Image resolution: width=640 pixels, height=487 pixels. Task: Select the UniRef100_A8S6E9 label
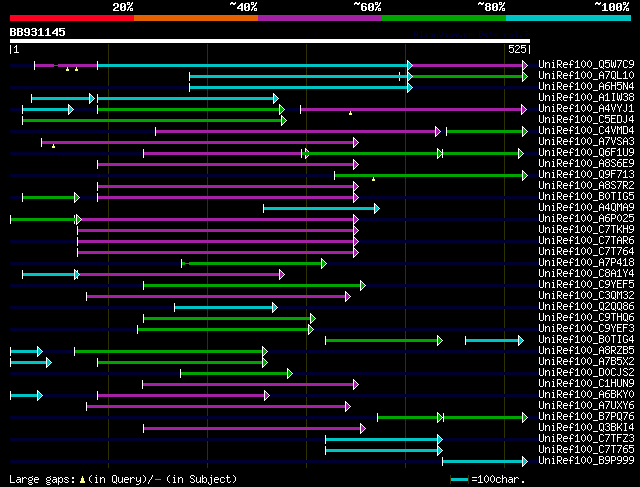(x=586, y=164)
